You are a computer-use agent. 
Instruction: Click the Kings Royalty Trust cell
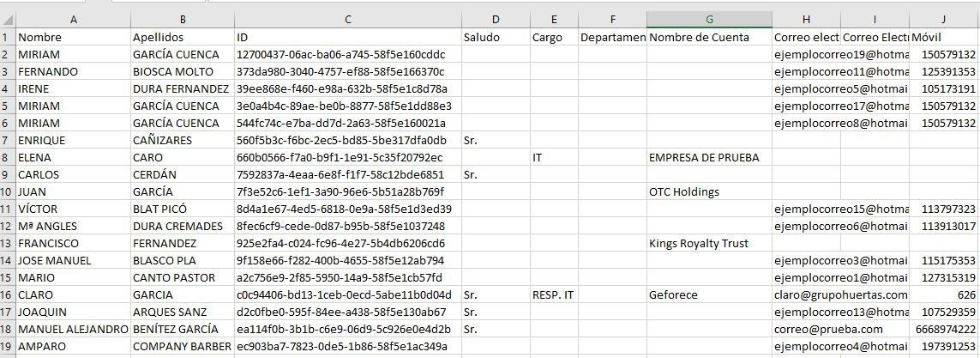tap(709, 244)
